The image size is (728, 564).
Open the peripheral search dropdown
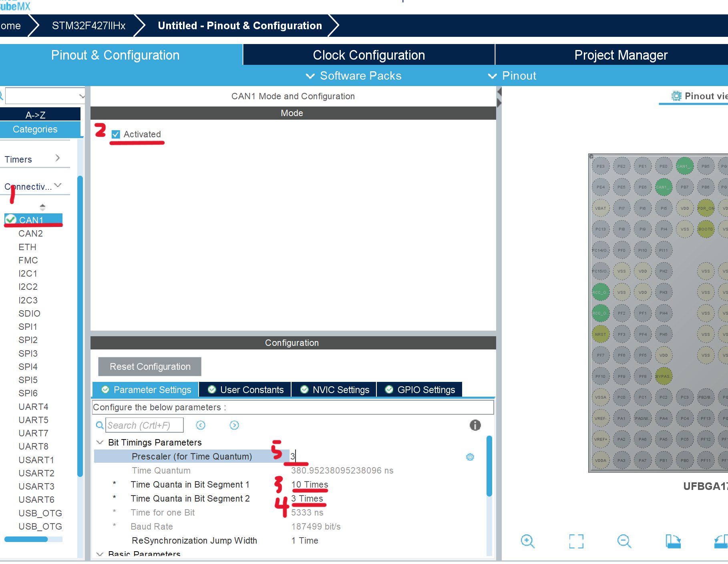click(x=82, y=96)
